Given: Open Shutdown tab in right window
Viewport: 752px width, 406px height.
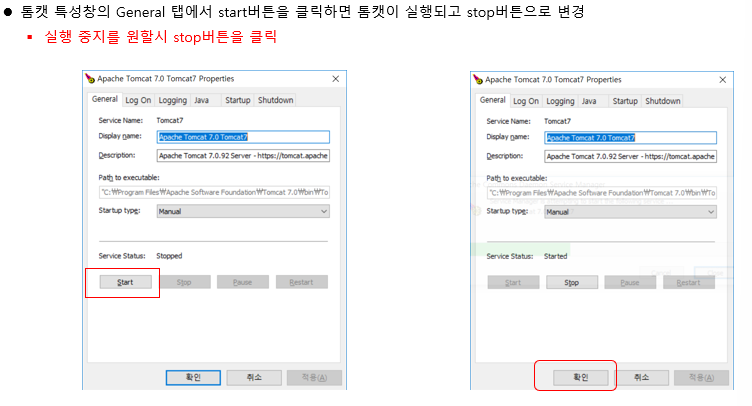Looking at the screenshot, I should 663,101.
